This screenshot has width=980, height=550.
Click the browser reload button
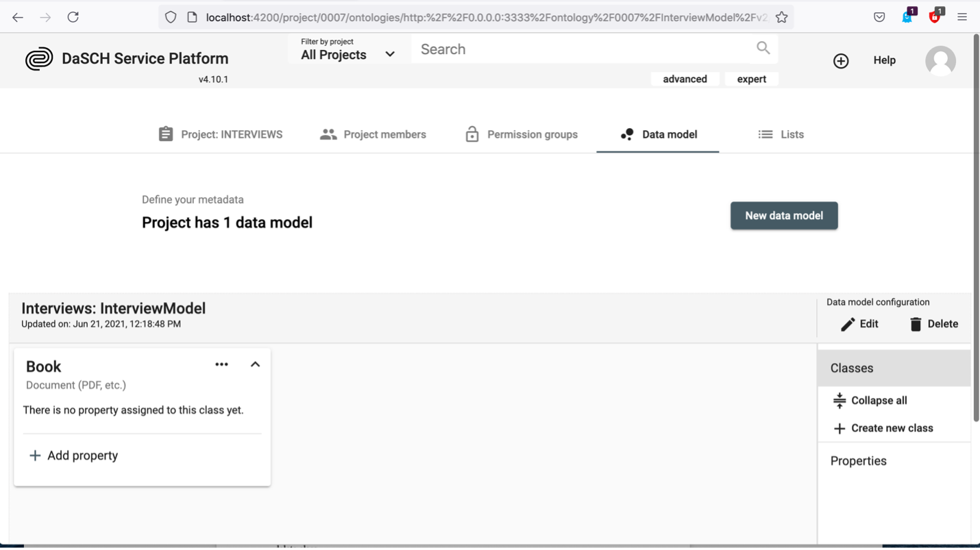click(x=73, y=17)
